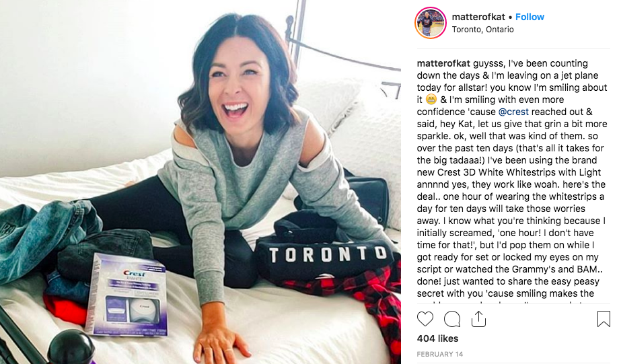Share the post using the upload arrow icon
This screenshot has height=364, width=619.
pos(478,319)
